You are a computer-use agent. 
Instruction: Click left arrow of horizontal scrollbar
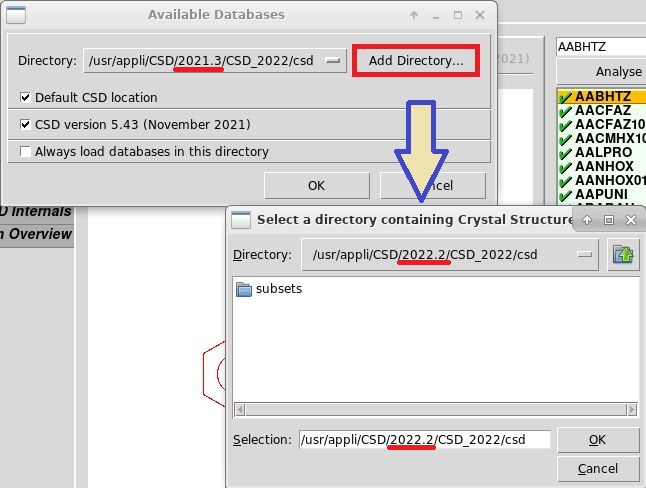point(240,410)
